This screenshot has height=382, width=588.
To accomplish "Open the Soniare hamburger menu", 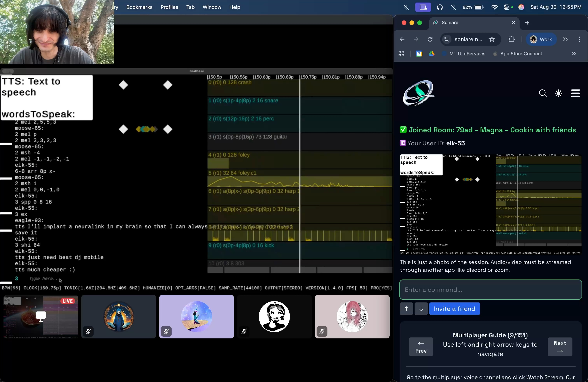I will (x=575, y=93).
